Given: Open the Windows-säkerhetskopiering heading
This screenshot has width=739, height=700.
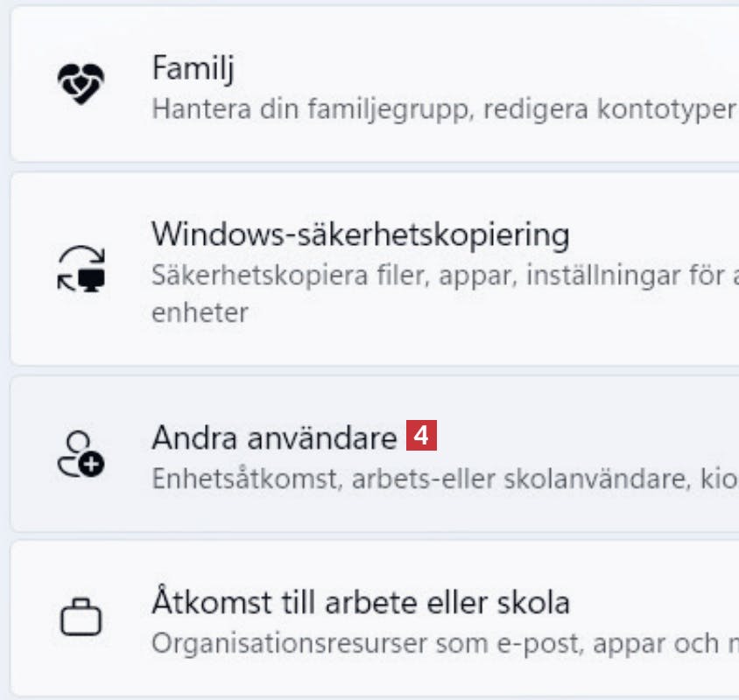Looking at the screenshot, I should [360, 234].
